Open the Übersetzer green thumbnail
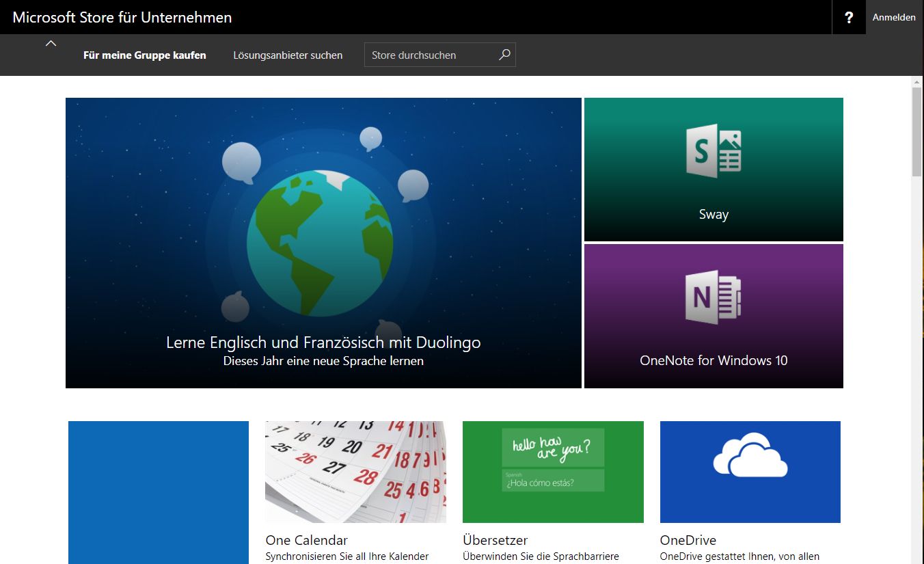The image size is (924, 564). 553,472
